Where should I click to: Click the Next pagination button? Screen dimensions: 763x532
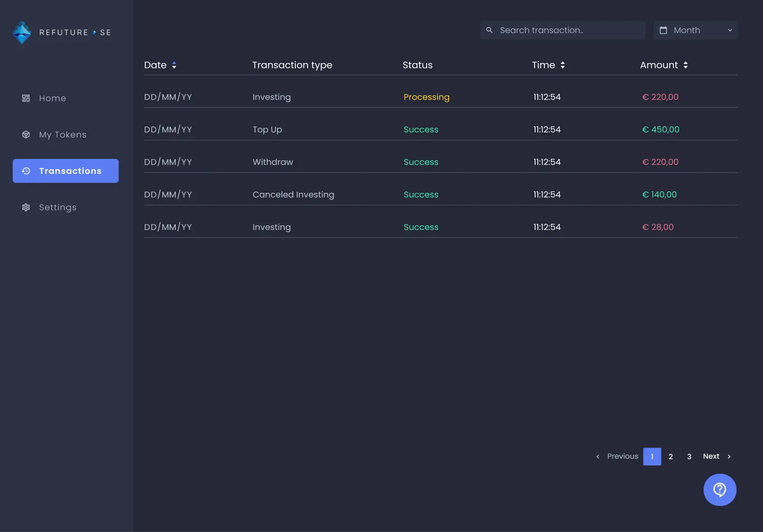(x=711, y=456)
